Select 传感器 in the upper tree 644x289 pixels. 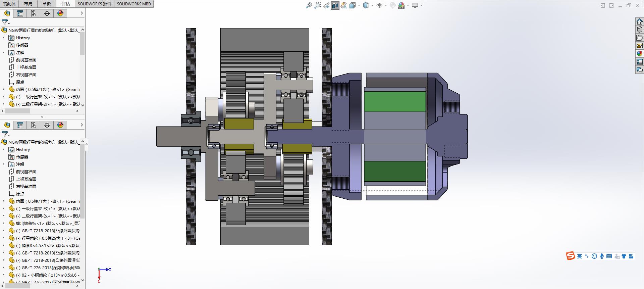point(22,45)
